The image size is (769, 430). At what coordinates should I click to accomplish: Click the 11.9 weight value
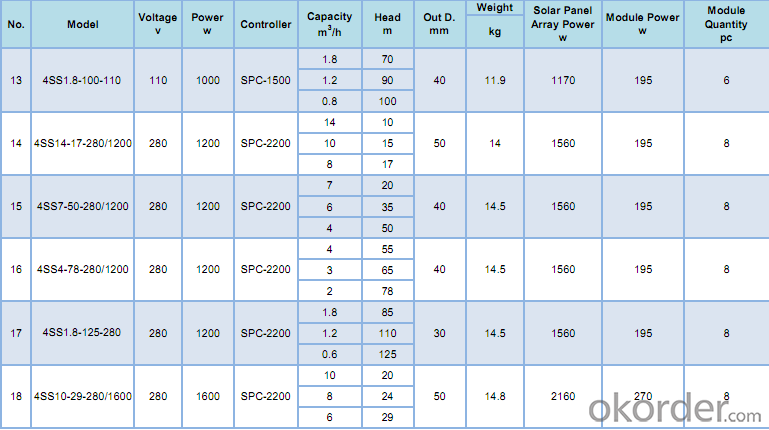495,80
